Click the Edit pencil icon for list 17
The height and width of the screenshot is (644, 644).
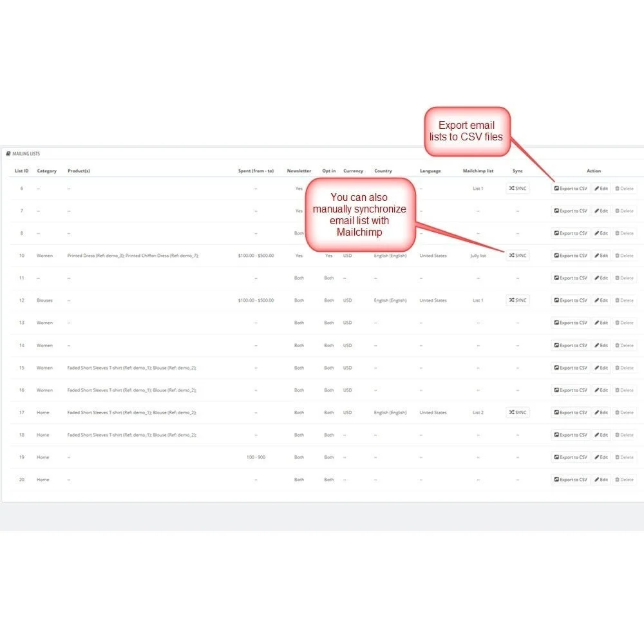[597, 412]
